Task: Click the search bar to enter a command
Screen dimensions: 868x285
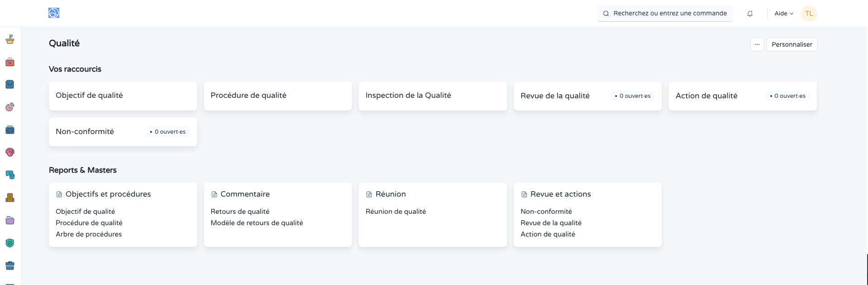Action: click(664, 13)
